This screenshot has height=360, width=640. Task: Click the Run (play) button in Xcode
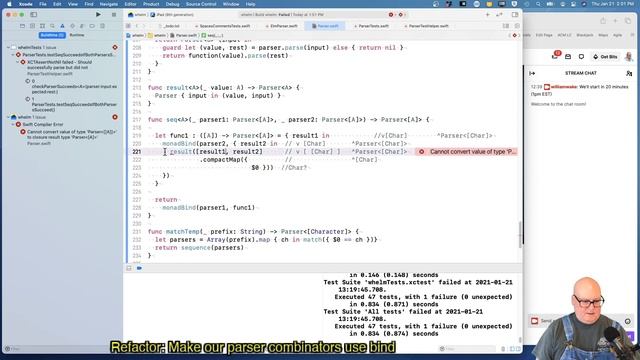tap(98, 15)
